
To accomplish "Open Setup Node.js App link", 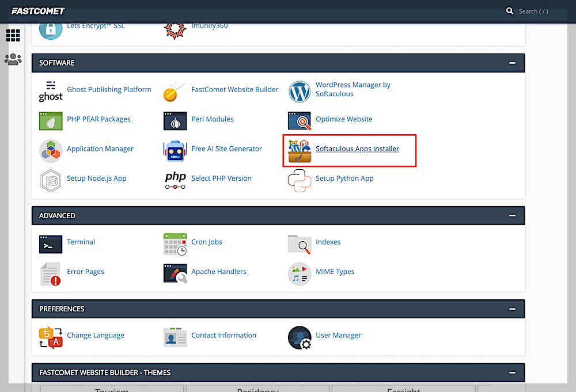I will coord(97,179).
